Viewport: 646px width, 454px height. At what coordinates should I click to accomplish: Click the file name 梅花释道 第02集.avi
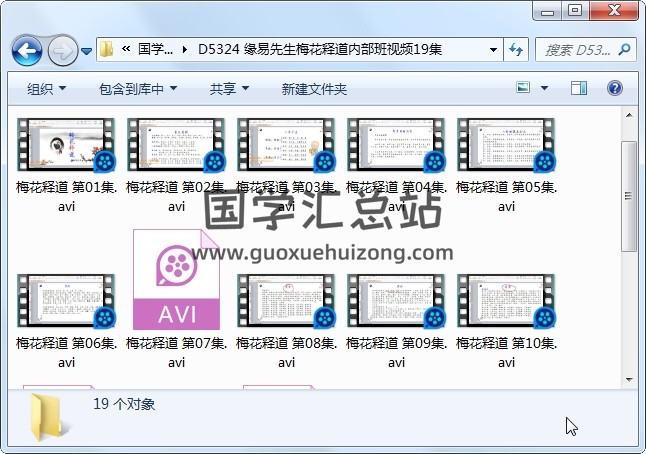(x=176, y=197)
